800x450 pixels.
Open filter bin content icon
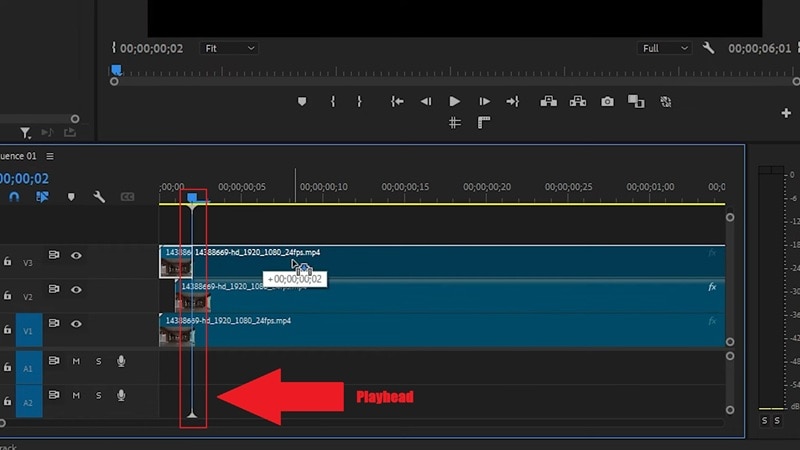25,133
